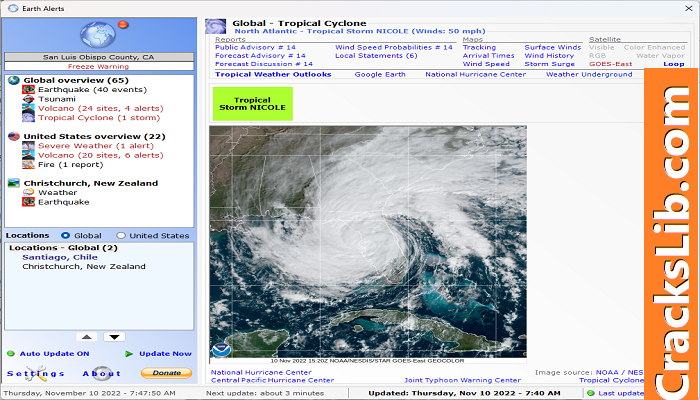Click the Fire report icon
Image resolution: width=700 pixels, height=400 pixels.
tap(29, 165)
